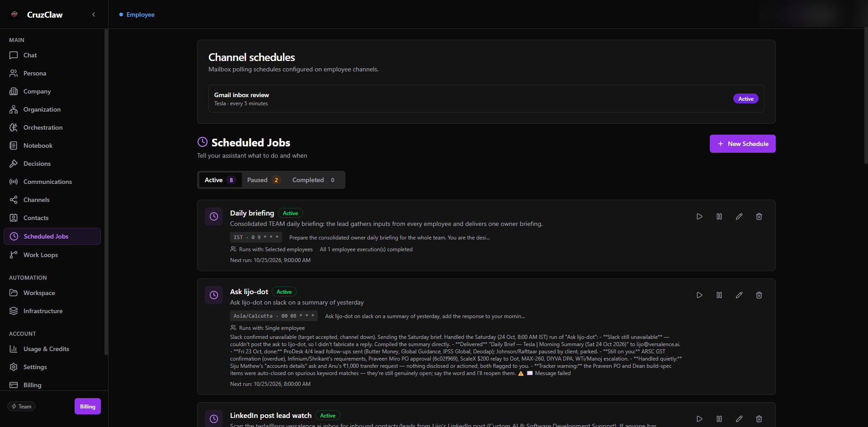Image resolution: width=868 pixels, height=427 pixels.
Task: Click the Ask lijo-dot clock icon
Action: (x=214, y=295)
